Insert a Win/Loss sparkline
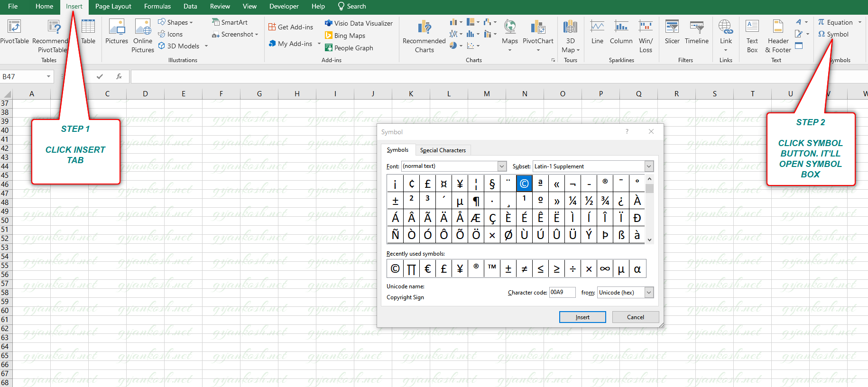The width and height of the screenshot is (868, 387). 646,36
